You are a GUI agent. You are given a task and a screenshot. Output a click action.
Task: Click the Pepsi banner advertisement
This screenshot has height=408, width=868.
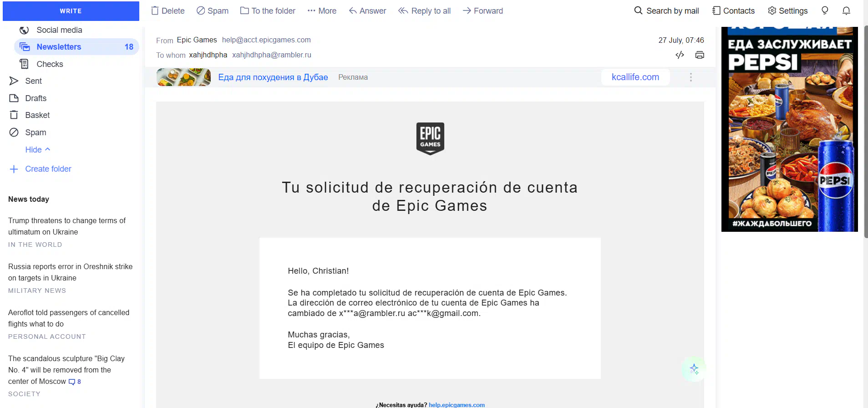[789, 129]
